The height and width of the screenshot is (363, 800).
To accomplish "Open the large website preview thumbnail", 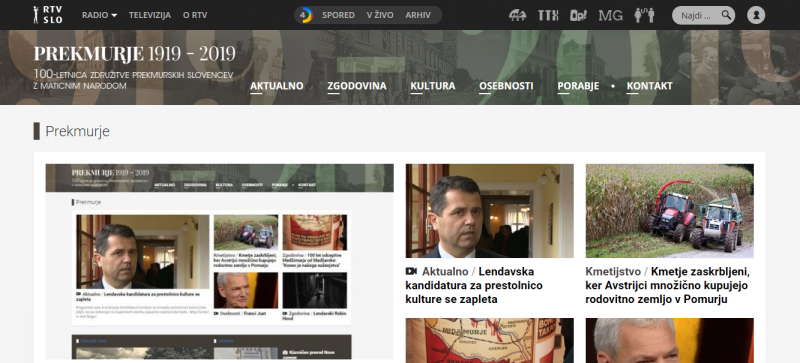I will click(x=219, y=261).
